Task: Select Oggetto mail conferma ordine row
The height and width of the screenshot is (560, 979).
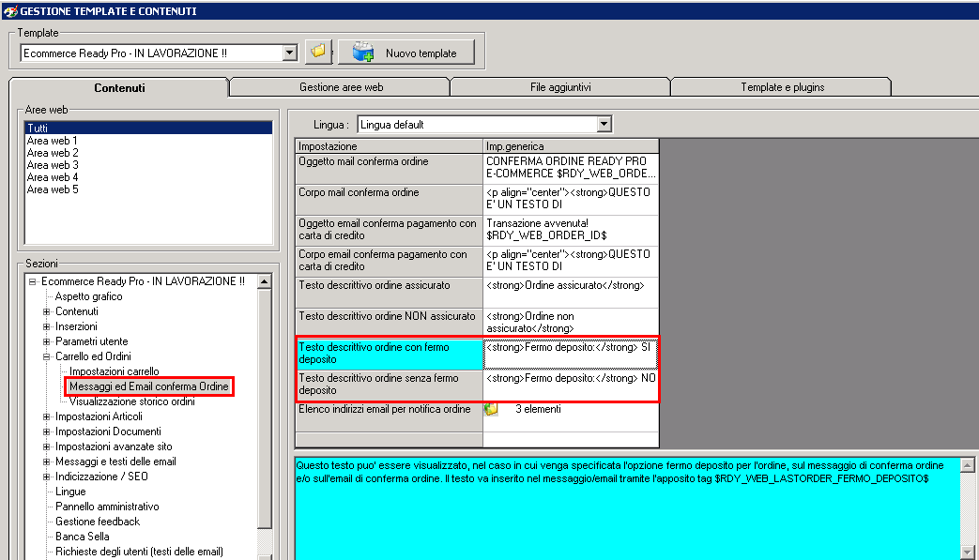Action: pyautogui.click(x=389, y=168)
